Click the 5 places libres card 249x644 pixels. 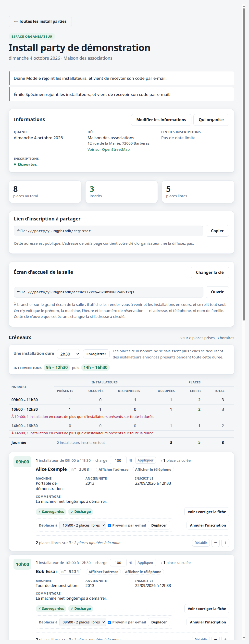click(x=198, y=192)
